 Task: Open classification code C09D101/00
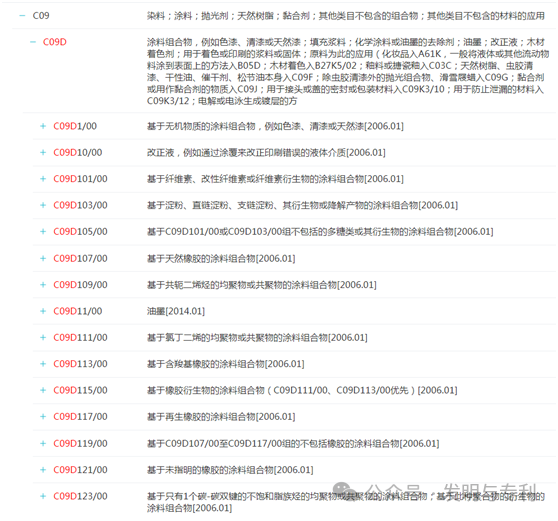(80, 179)
